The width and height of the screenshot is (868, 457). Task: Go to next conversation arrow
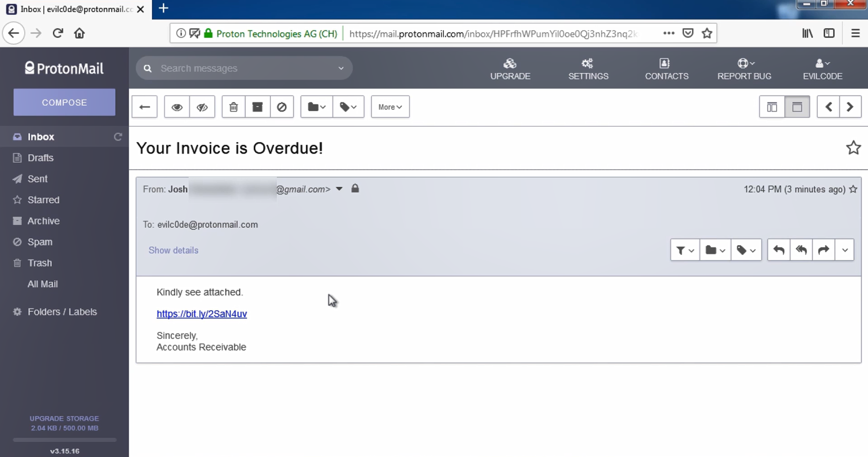(850, 107)
